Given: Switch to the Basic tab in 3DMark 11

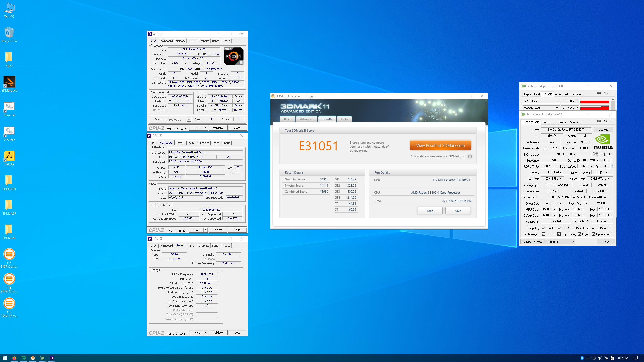Looking at the screenshot, I should pos(287,119).
